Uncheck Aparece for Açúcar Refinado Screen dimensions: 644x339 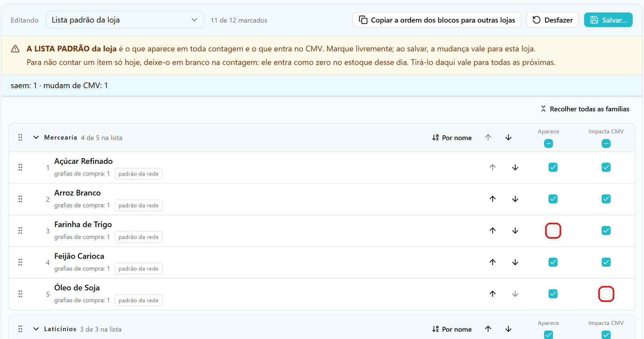[x=553, y=167]
